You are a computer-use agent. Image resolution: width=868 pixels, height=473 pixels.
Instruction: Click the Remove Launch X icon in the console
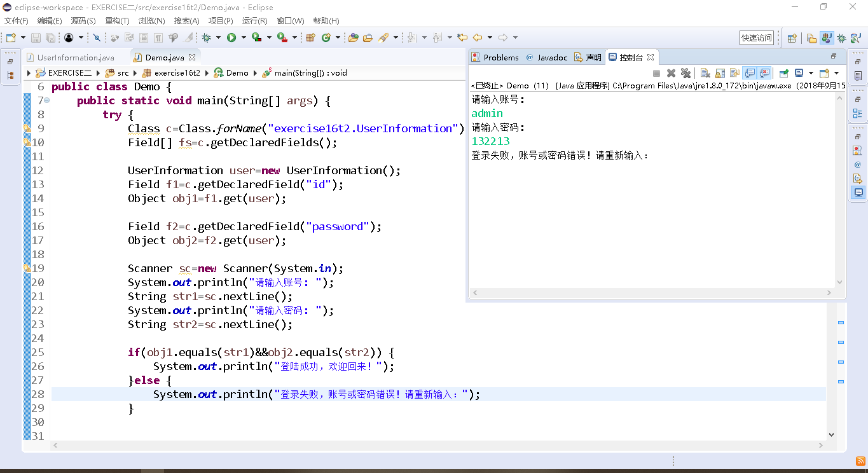pyautogui.click(x=671, y=73)
